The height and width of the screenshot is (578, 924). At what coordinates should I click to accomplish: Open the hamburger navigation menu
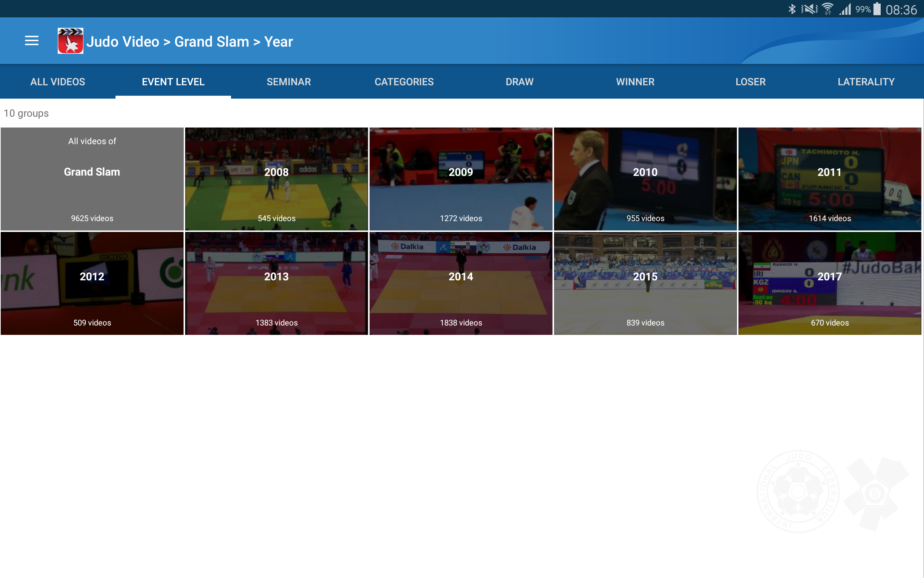(32, 40)
